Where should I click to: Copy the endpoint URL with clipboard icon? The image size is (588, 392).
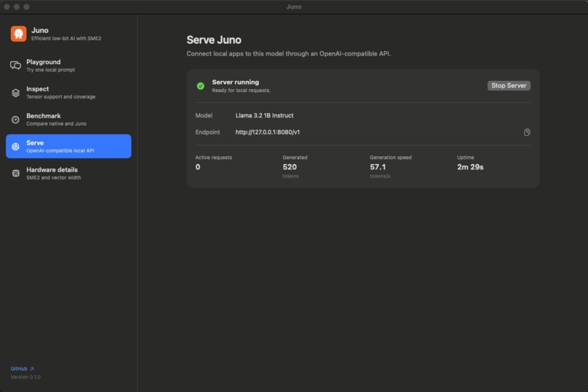(x=527, y=132)
